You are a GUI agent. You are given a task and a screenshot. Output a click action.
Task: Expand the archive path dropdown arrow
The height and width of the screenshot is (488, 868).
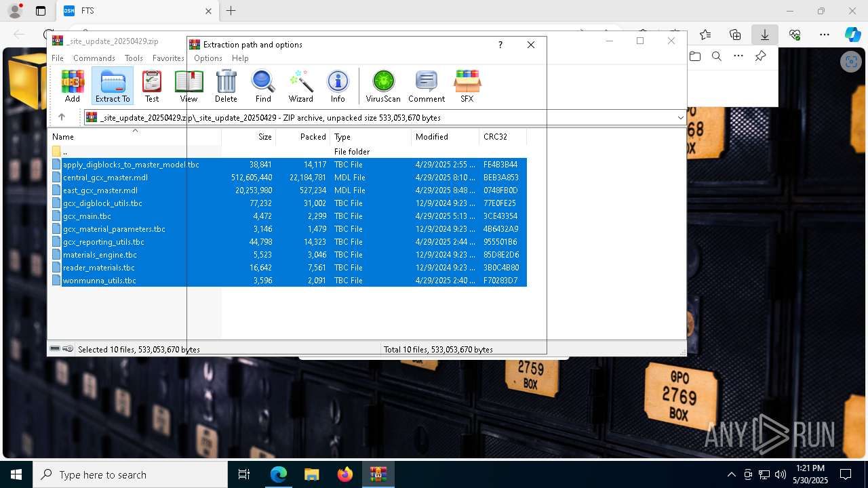[680, 118]
